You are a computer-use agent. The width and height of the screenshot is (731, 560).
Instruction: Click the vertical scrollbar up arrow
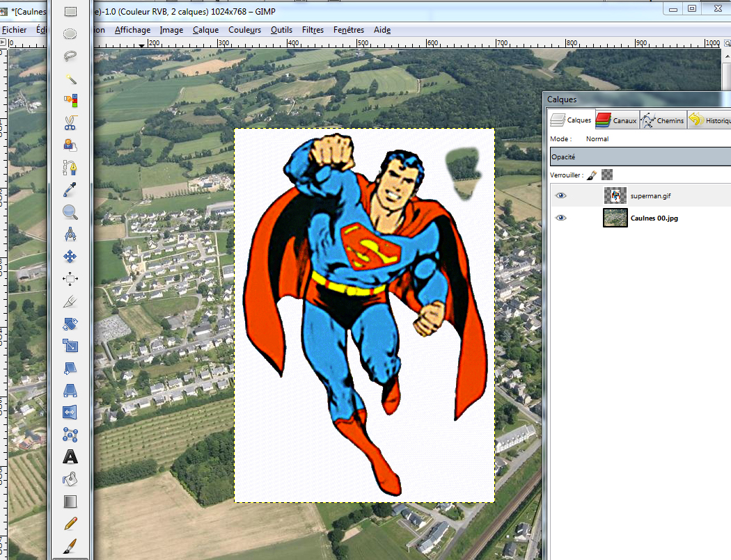[x=727, y=56]
